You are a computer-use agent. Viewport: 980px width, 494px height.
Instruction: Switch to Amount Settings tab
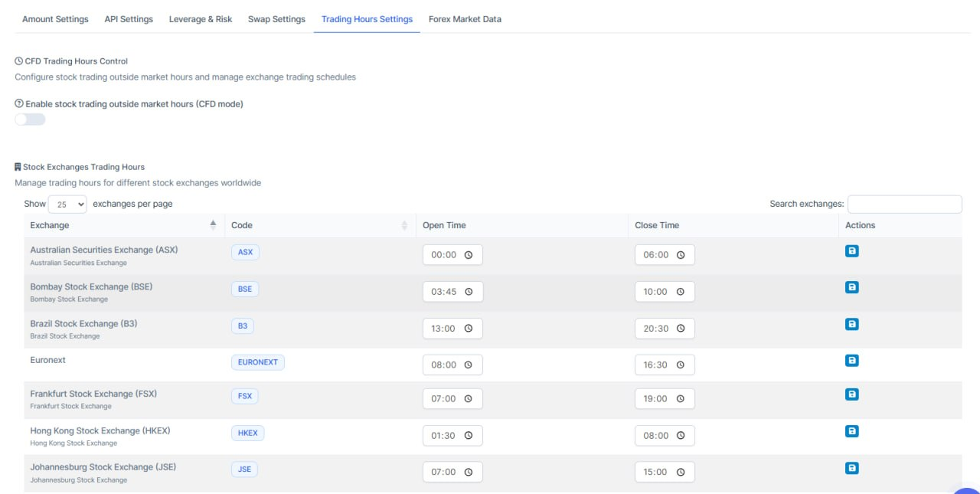55,19
